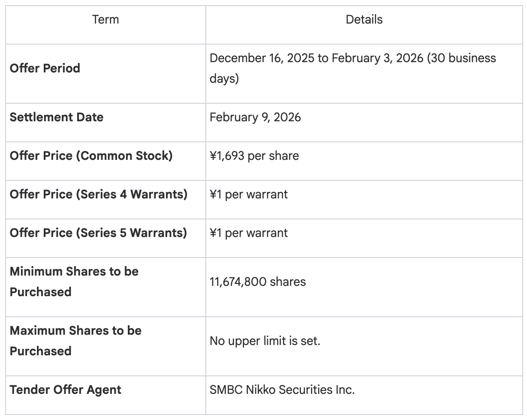Screen dimensions: 527x420
Task: Click the Series 4 "¥1 per warrant" value
Action: (249, 195)
